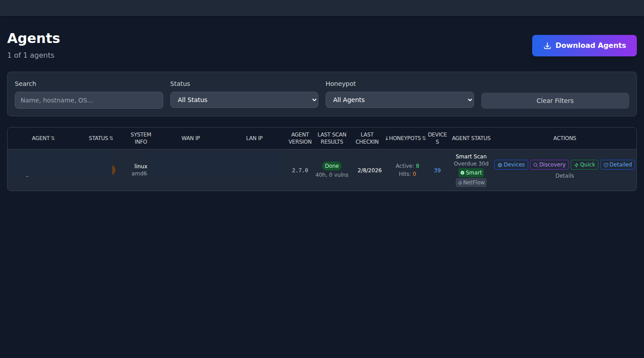Start a Discovery scan on the agent
Viewport: 644px width, 358px height.
tap(549, 165)
